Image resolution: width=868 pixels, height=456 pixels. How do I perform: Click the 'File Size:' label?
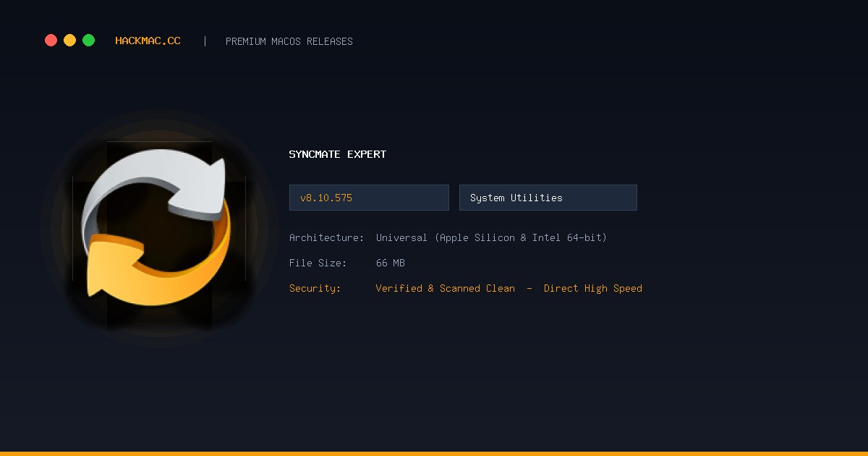[x=318, y=263]
